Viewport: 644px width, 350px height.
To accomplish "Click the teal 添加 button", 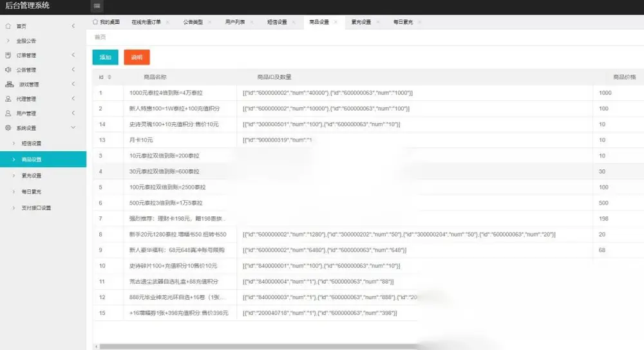I will [105, 57].
